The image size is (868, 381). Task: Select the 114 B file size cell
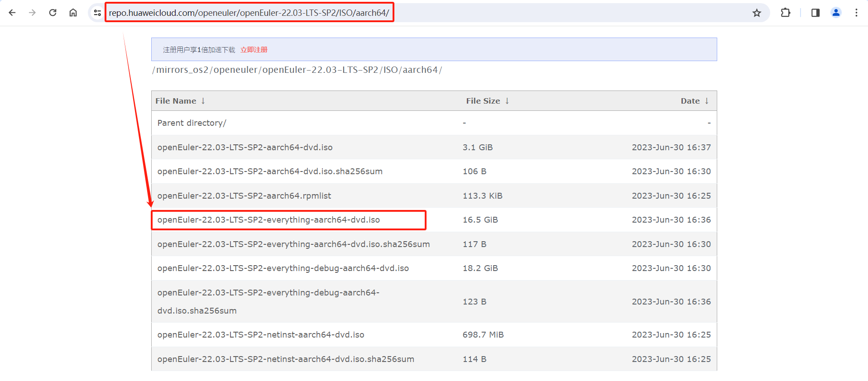475,359
